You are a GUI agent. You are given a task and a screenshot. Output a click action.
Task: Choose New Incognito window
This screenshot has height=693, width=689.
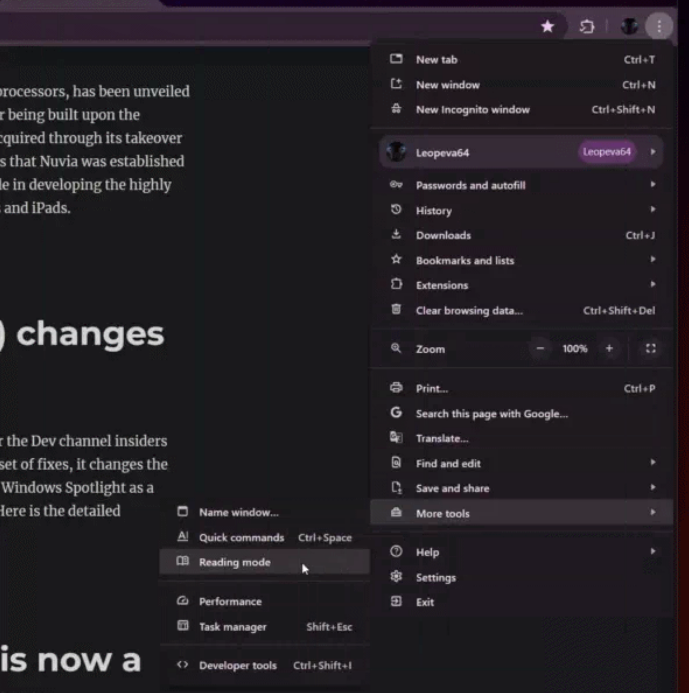click(522, 109)
